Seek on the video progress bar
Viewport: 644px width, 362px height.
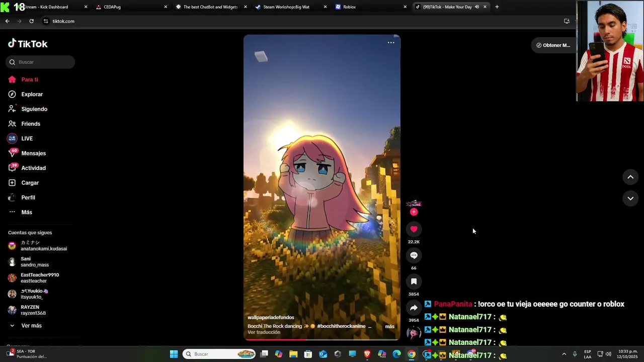[322, 339]
